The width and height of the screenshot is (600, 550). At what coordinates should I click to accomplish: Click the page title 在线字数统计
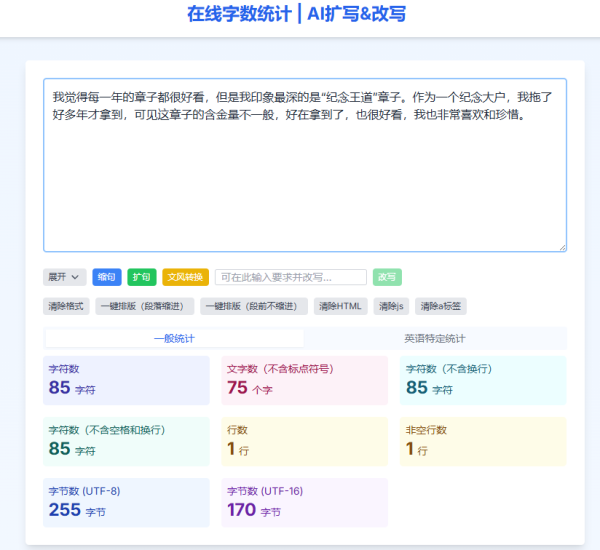pos(239,14)
